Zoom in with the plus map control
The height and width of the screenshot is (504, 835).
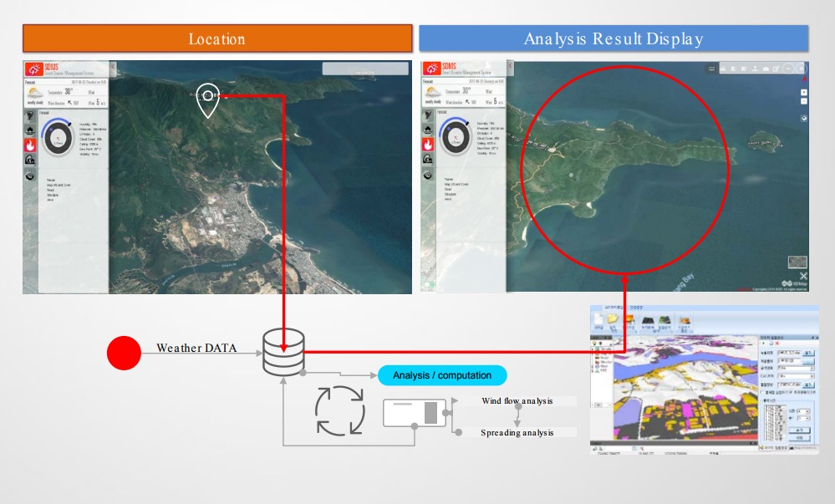pyautogui.click(x=803, y=92)
